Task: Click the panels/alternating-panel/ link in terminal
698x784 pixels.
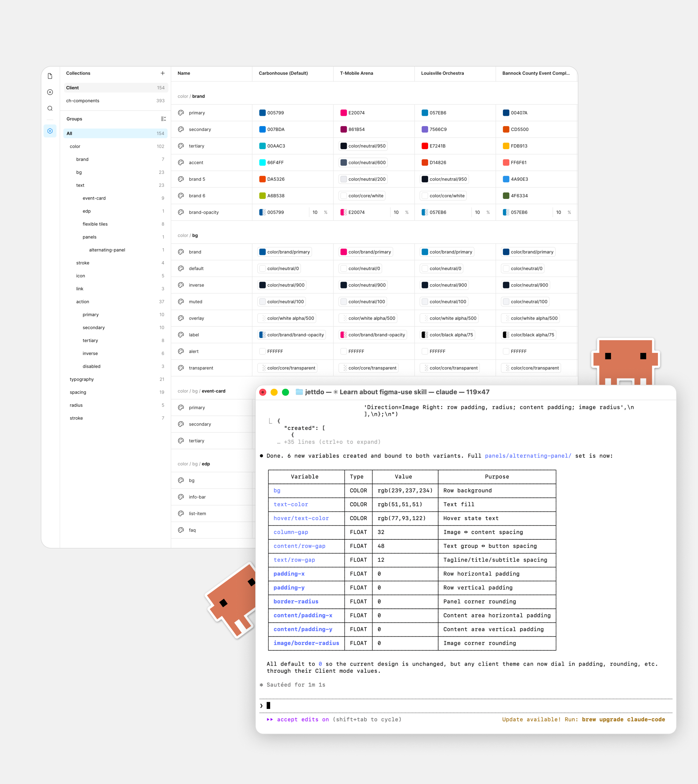Action: tap(528, 455)
